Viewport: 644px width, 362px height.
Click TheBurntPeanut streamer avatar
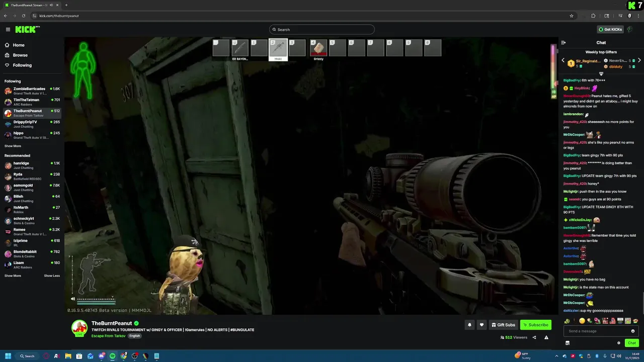coord(79,328)
